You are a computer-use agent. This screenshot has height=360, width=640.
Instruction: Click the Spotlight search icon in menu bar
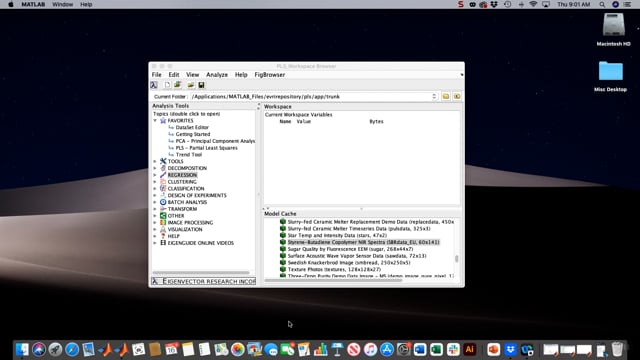602,4
